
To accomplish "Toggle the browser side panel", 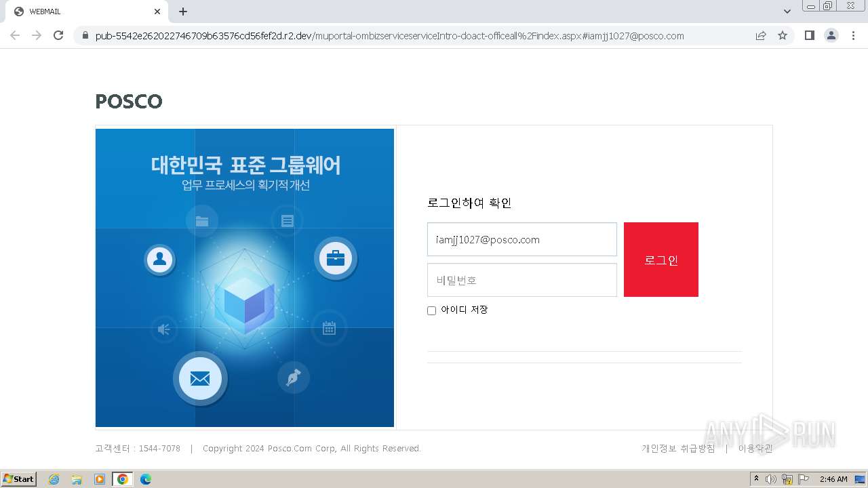I will pyautogui.click(x=809, y=35).
